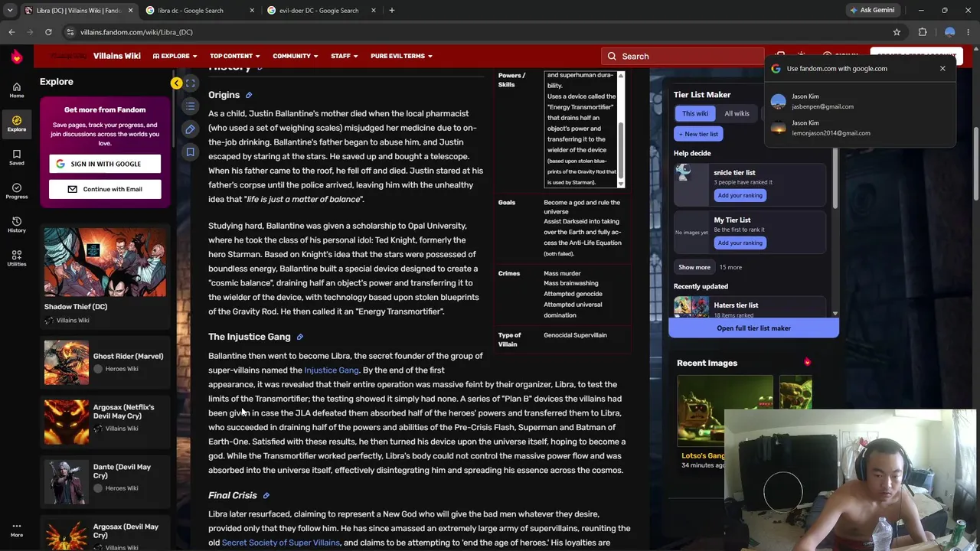View site information for villains.fandom.com
Image resolution: width=980 pixels, height=551 pixels.
pyautogui.click(x=70, y=32)
